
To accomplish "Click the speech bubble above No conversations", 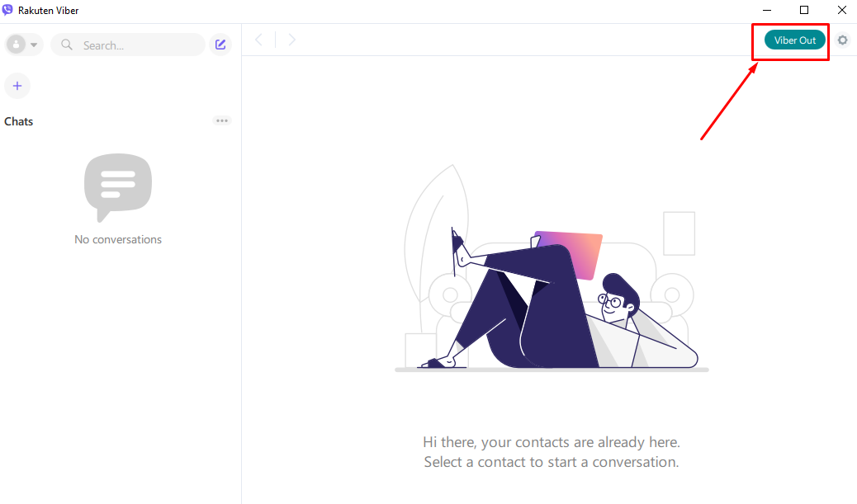I will coord(117,188).
